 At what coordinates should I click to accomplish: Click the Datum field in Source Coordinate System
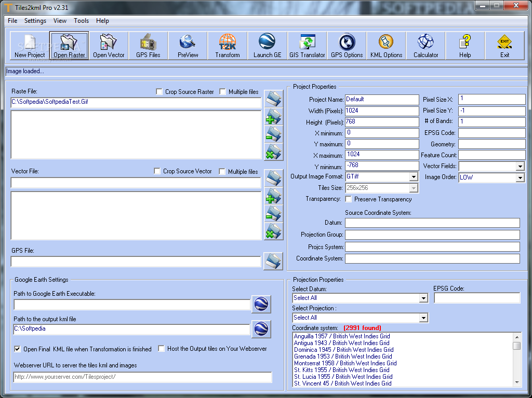pos(432,223)
